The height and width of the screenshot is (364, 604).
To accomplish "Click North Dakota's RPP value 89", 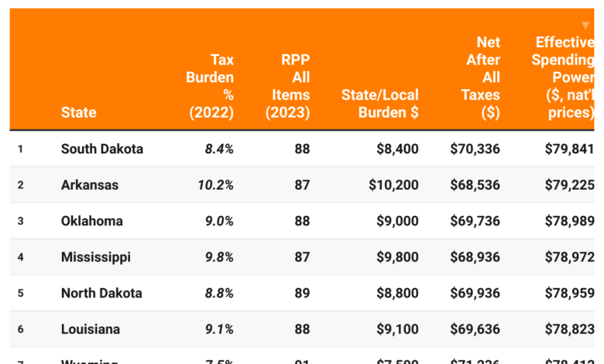I will point(302,294).
